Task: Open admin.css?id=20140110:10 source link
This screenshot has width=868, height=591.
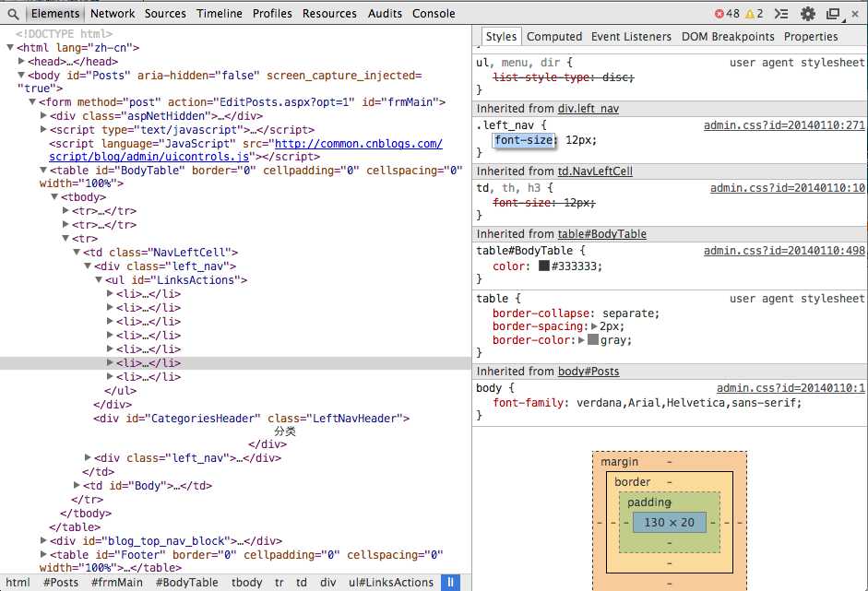Action: (787, 187)
